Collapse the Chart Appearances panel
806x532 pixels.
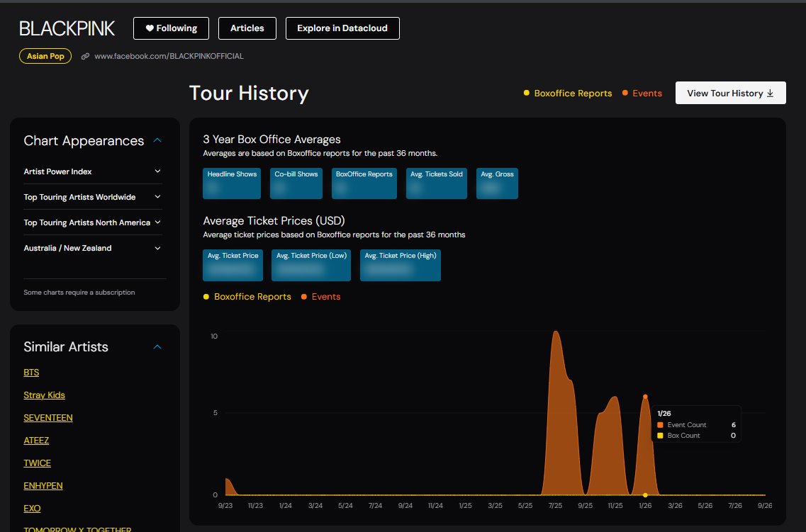pyautogui.click(x=157, y=140)
